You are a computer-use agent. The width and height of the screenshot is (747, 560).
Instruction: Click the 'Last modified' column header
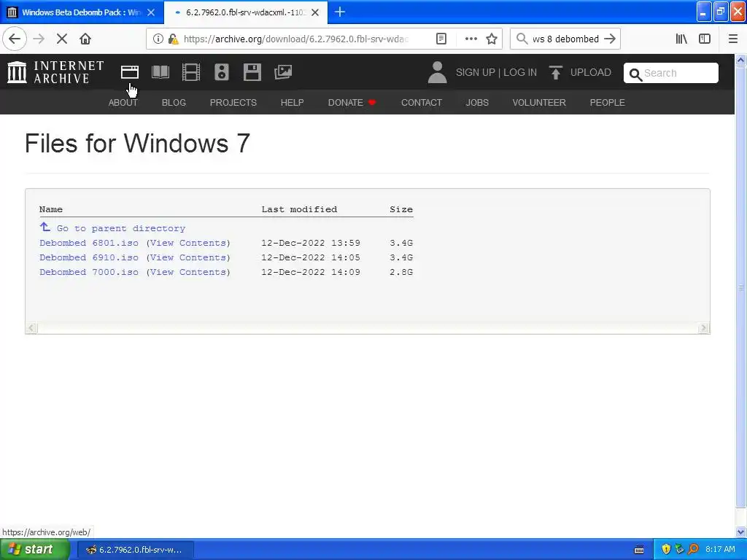(x=299, y=209)
